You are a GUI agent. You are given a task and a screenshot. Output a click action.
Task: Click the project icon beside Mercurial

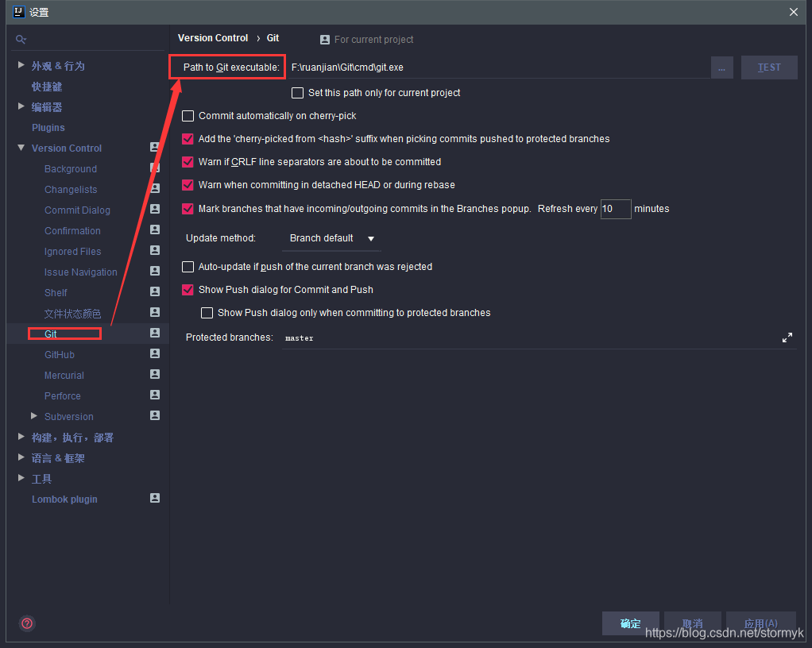pos(154,374)
